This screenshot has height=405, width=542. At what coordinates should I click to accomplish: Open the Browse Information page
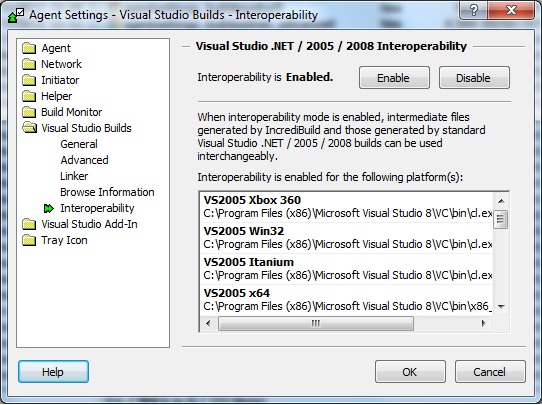(107, 192)
